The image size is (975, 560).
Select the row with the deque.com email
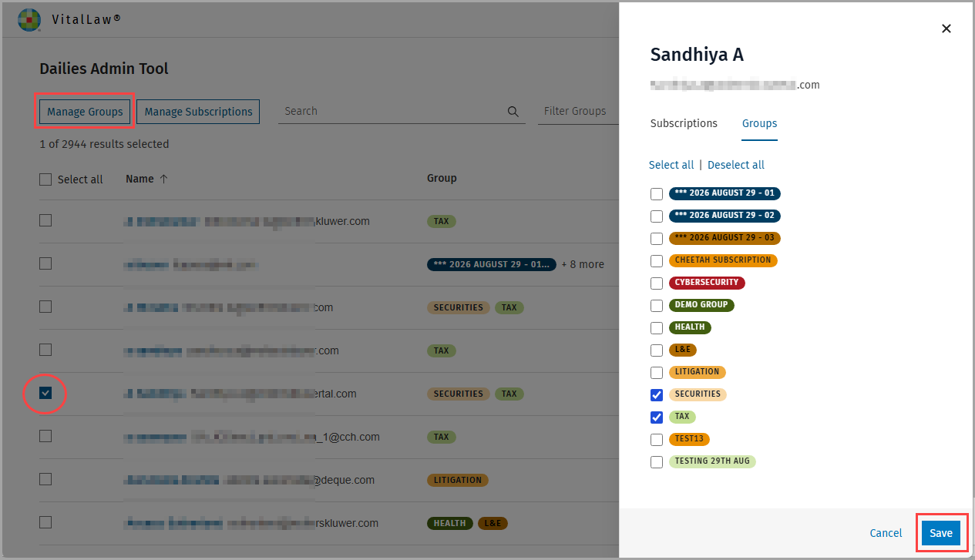click(x=45, y=479)
